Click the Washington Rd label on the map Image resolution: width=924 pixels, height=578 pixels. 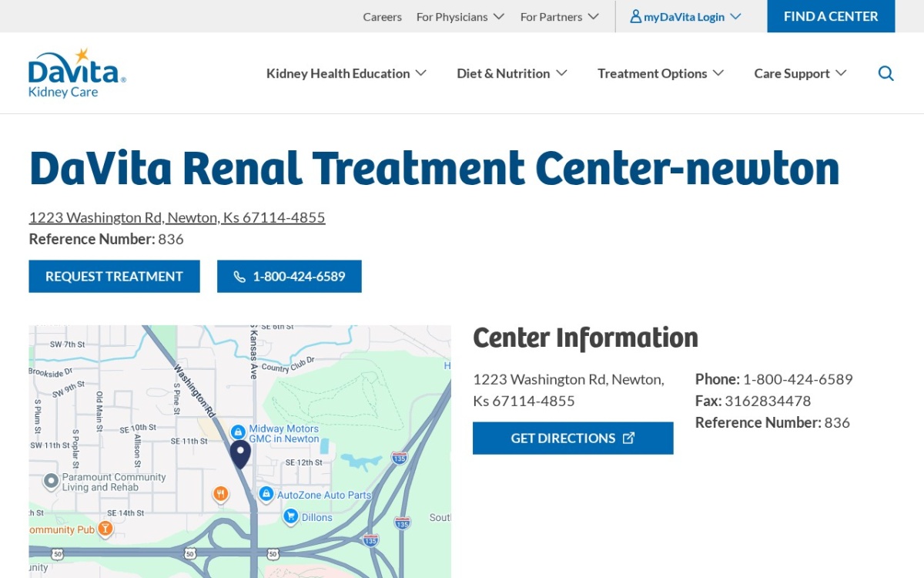pyautogui.click(x=194, y=391)
